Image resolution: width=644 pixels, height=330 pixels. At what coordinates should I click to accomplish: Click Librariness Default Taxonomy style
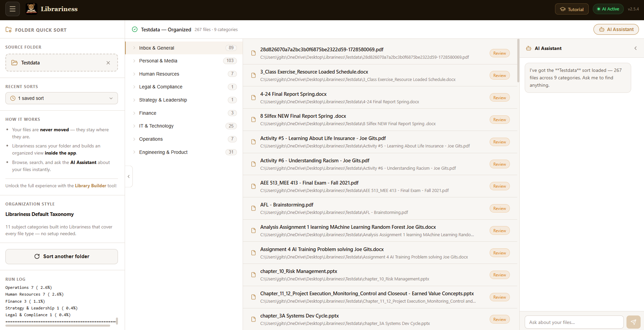pos(39,214)
